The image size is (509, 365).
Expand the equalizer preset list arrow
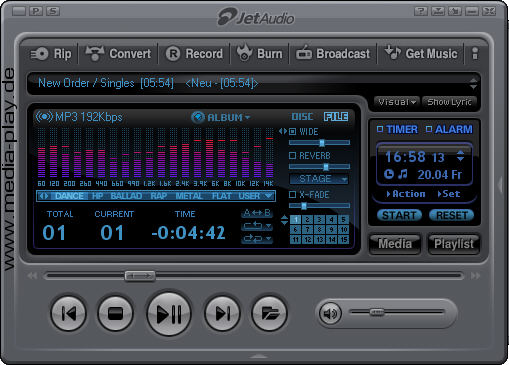click(x=268, y=196)
